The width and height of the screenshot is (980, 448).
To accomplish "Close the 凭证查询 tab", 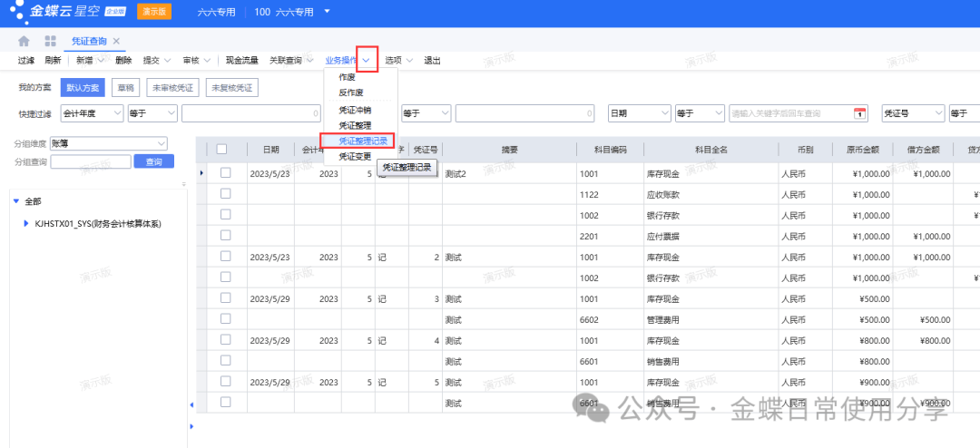I will tap(116, 42).
